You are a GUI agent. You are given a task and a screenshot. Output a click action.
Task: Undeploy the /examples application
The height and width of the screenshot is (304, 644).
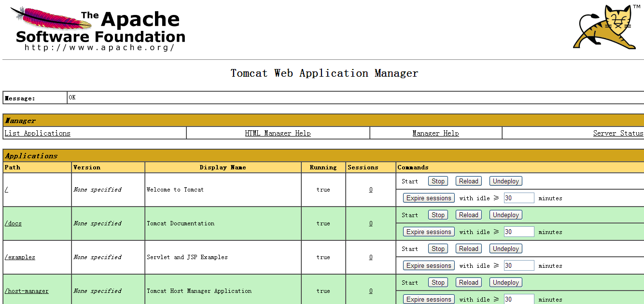(506, 249)
